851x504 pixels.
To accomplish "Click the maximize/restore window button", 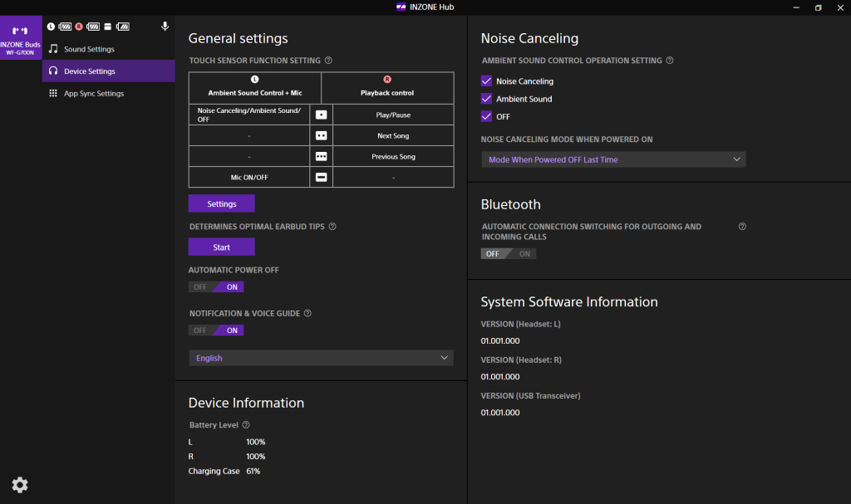I will (x=819, y=7).
